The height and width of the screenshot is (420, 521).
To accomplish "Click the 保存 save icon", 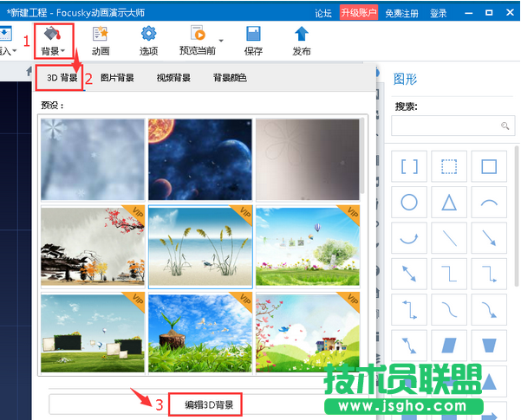I will coord(253,42).
